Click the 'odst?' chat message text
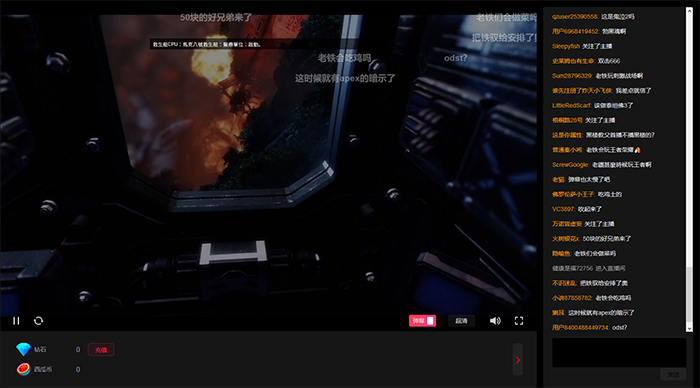The height and width of the screenshot is (388, 700). click(x=620, y=327)
